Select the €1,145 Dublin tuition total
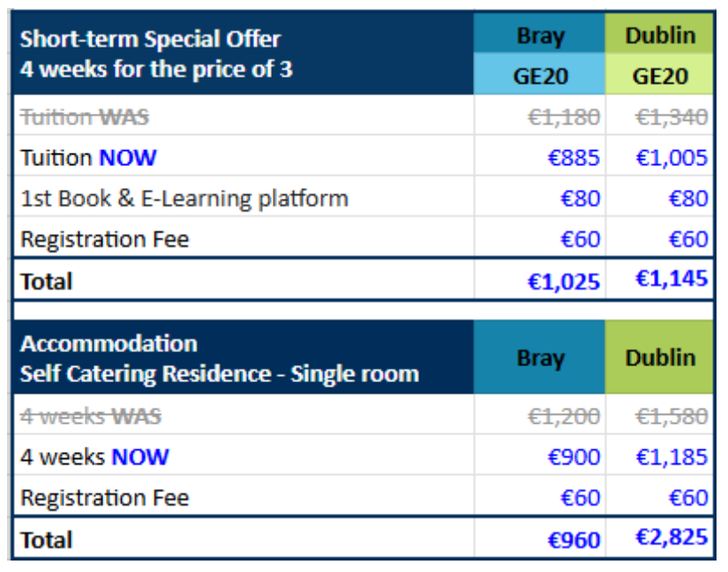728x572 pixels. (x=672, y=279)
